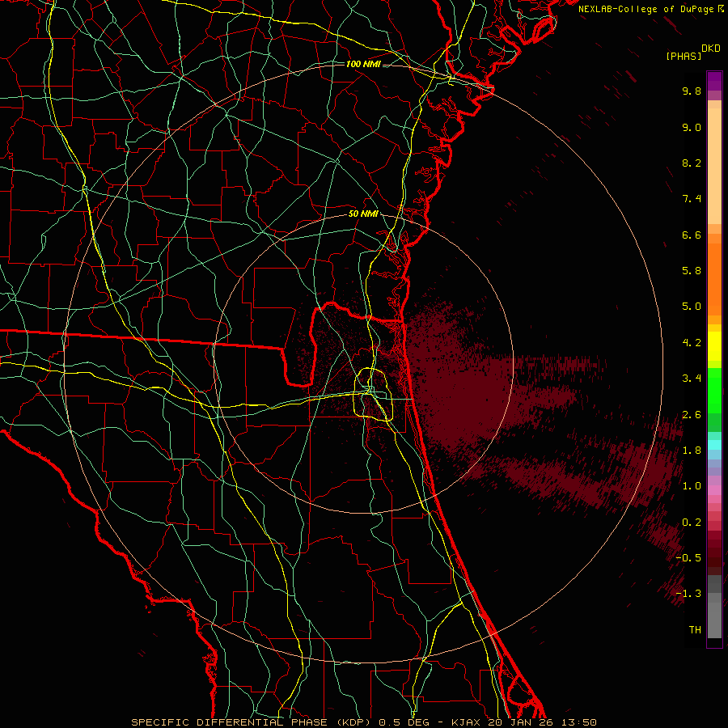Click the -0.5 value on color scale
This screenshot has width=728, height=728.
point(688,558)
